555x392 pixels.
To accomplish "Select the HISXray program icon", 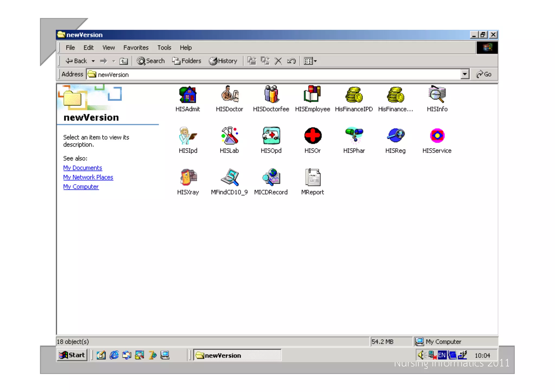I will point(188,177).
